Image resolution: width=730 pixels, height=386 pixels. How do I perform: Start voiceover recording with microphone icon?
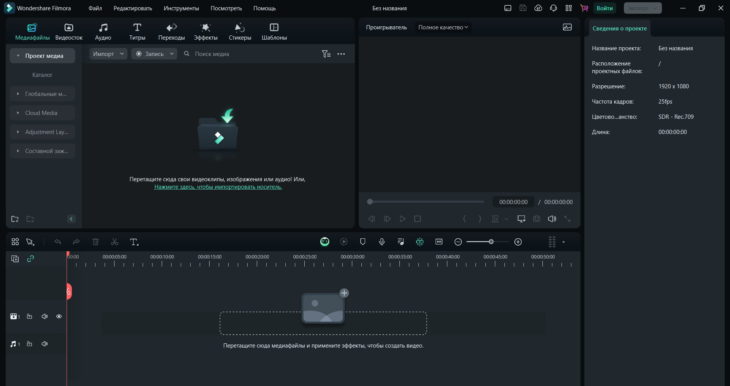[x=382, y=242]
